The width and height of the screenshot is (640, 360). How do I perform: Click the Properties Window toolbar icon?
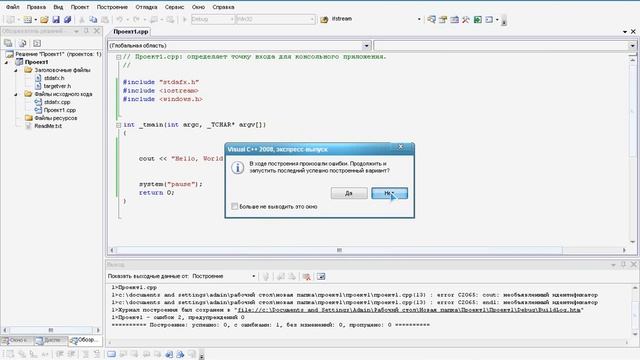pos(443,19)
